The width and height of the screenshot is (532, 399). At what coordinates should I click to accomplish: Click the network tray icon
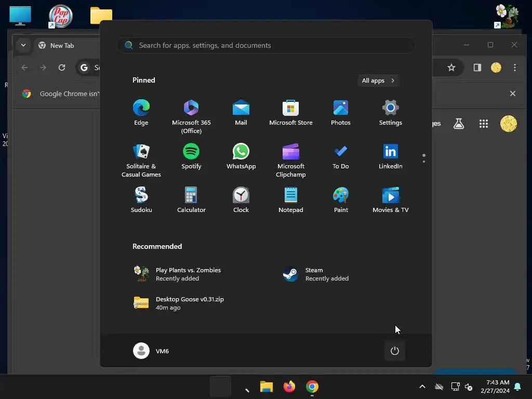(x=455, y=387)
